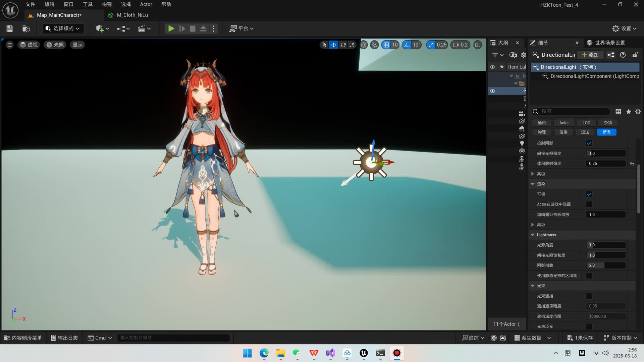Toggle 可视 visible checkbox
This screenshot has width=644, height=362.
point(589,194)
